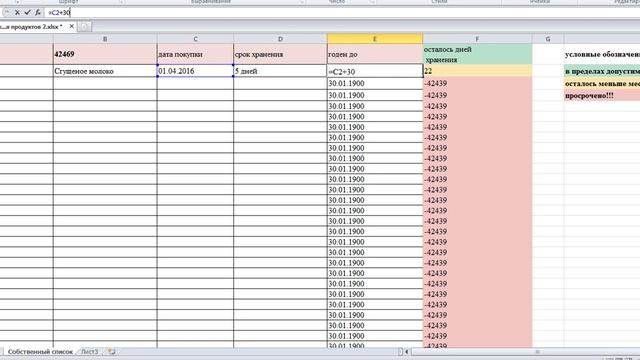Confirm the formula with the checkmark icon
640x360 pixels.
pyautogui.click(x=27, y=13)
